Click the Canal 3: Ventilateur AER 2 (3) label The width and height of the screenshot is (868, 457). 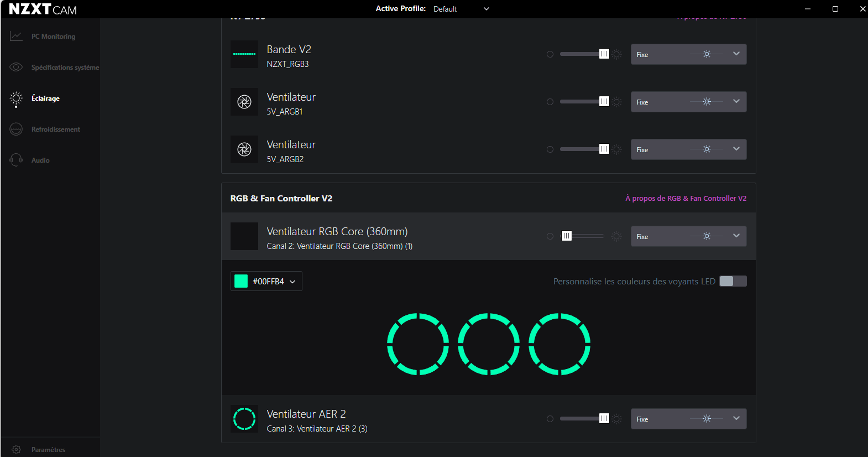(317, 429)
